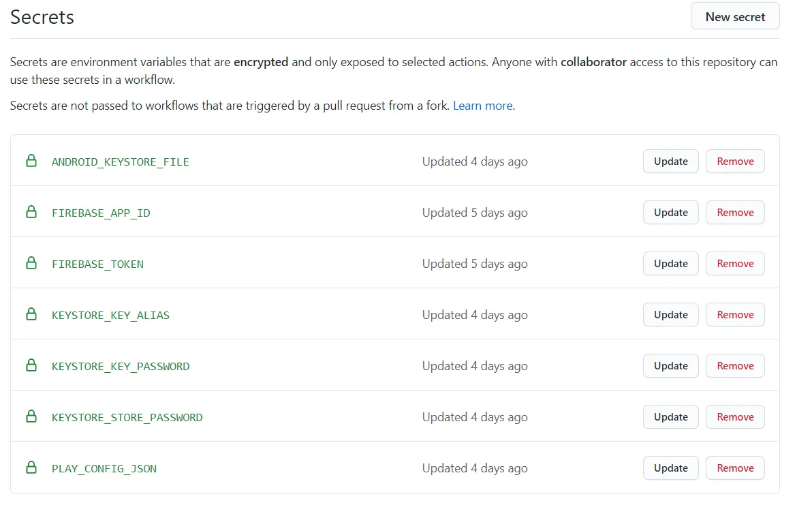Remove the FIREBASE_TOKEN secret

pyautogui.click(x=735, y=264)
